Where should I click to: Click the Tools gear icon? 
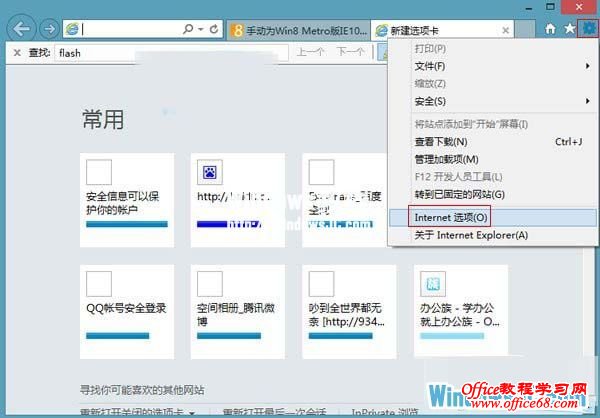(589, 28)
